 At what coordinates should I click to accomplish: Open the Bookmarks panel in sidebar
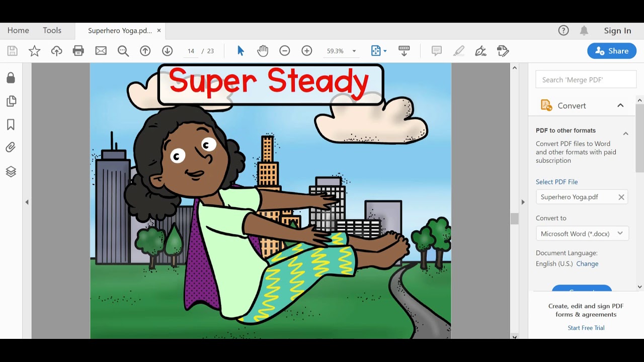tap(11, 125)
